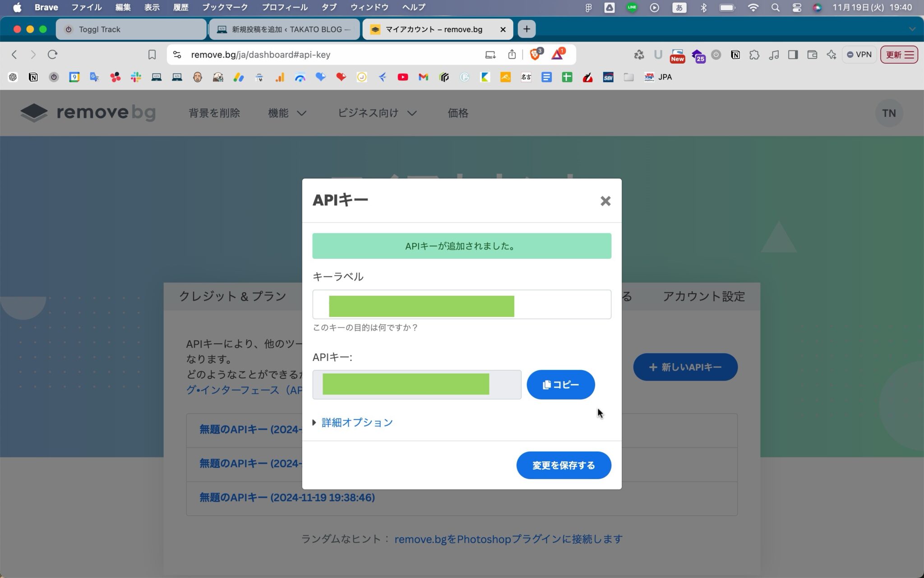
Task: Open the Notion bookmark icon
Action: (x=33, y=77)
